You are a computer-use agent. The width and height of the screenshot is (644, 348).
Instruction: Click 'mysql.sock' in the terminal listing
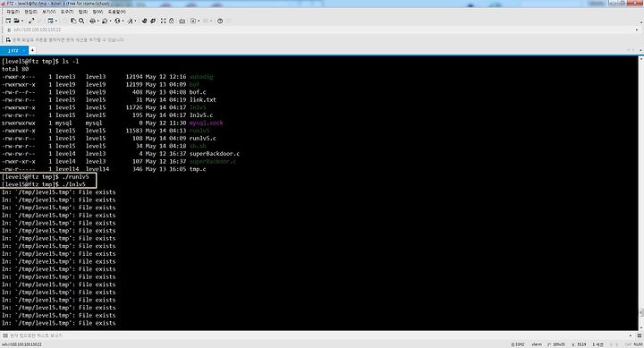click(x=207, y=123)
